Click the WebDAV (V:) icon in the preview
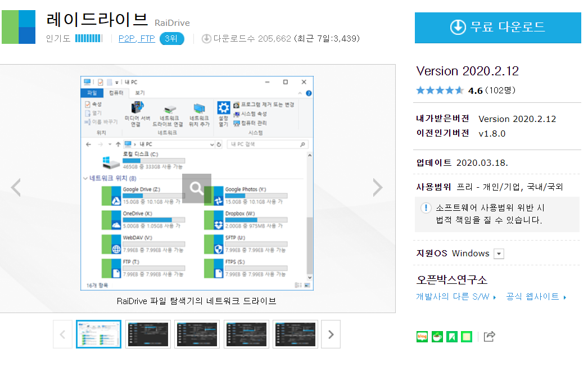 [111, 244]
